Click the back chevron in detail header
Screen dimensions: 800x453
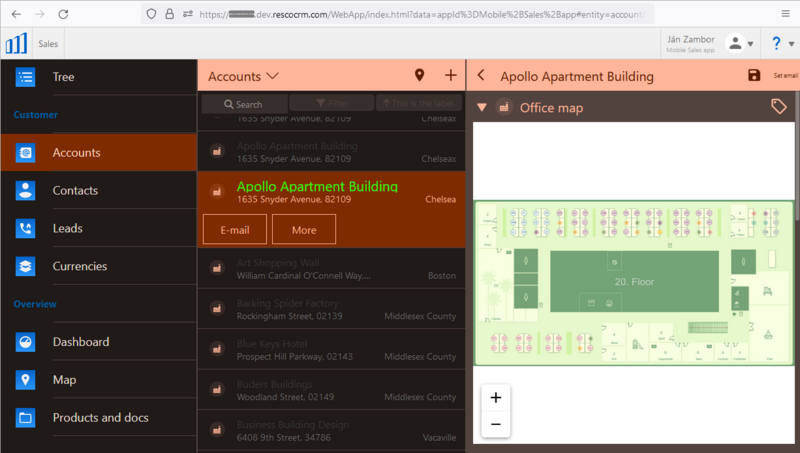(x=481, y=76)
